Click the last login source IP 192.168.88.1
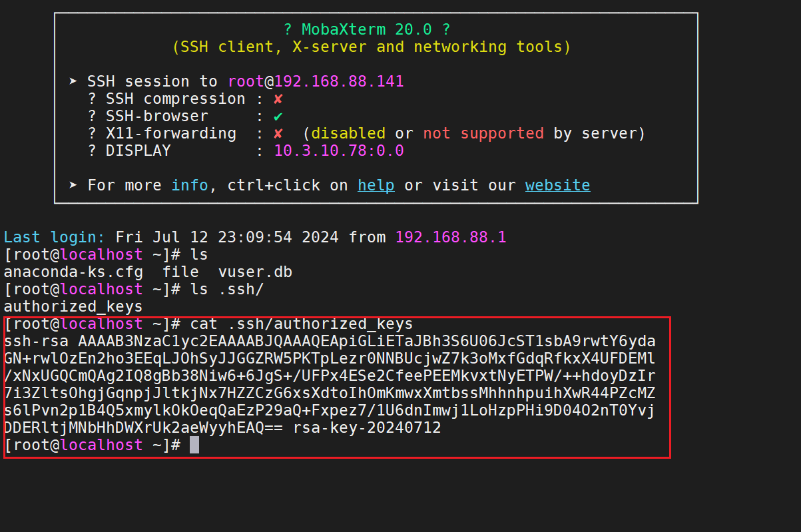801x532 pixels. coord(451,237)
